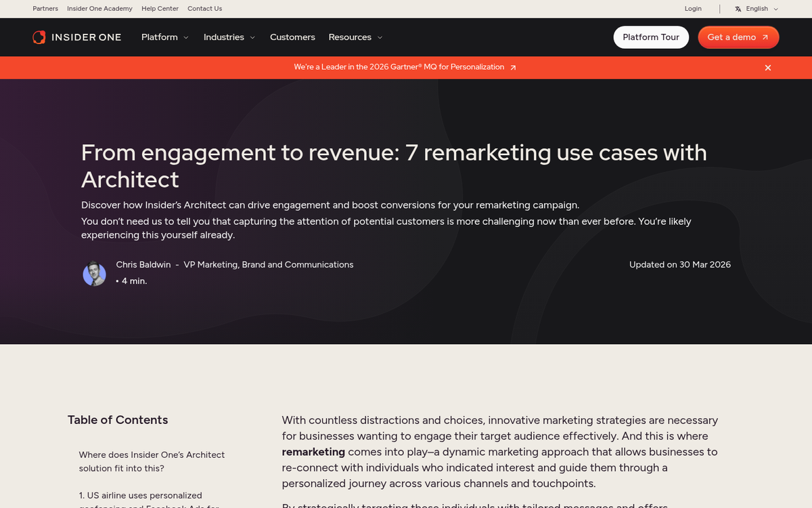
Task: Click the Get a demo button
Action: [738, 37]
